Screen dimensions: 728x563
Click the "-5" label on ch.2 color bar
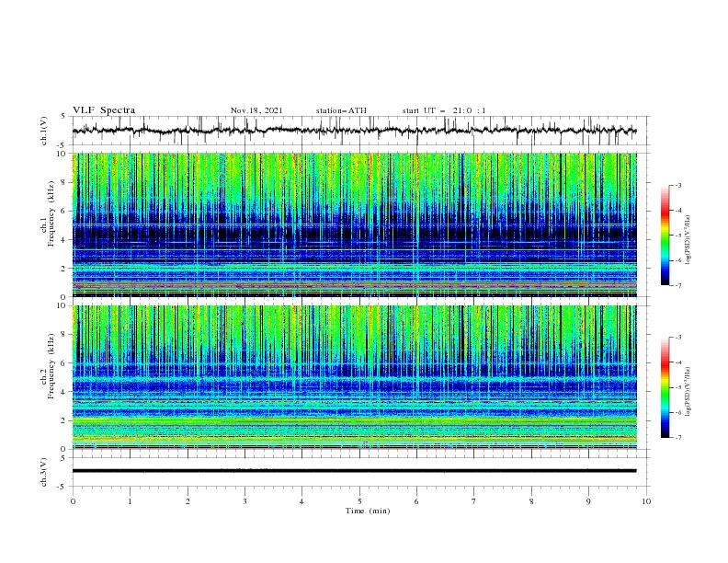(678, 388)
